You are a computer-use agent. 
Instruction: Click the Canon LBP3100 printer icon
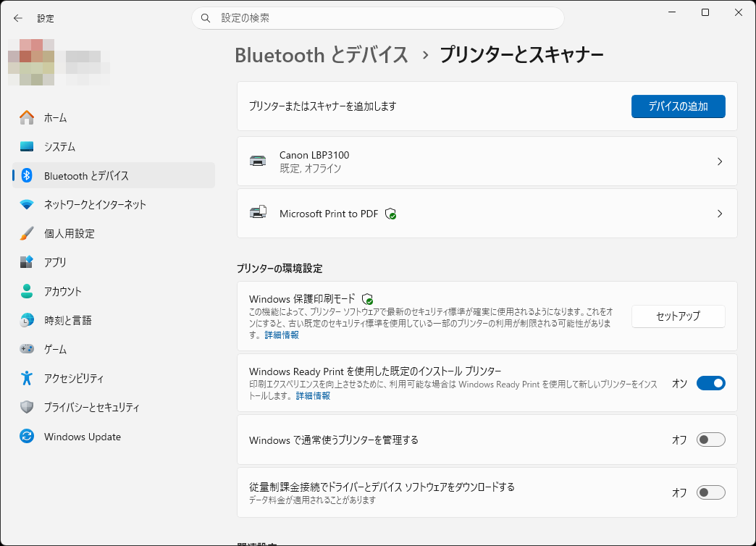(x=258, y=161)
